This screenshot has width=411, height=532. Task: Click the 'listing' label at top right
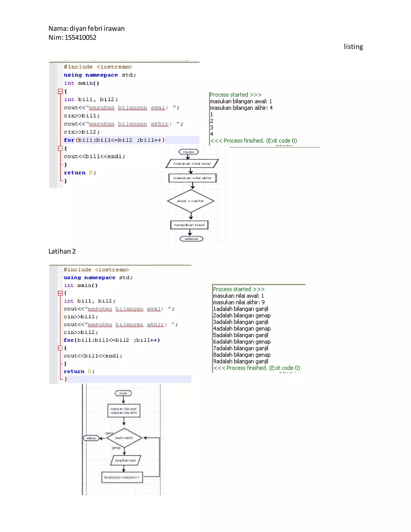coord(353,47)
